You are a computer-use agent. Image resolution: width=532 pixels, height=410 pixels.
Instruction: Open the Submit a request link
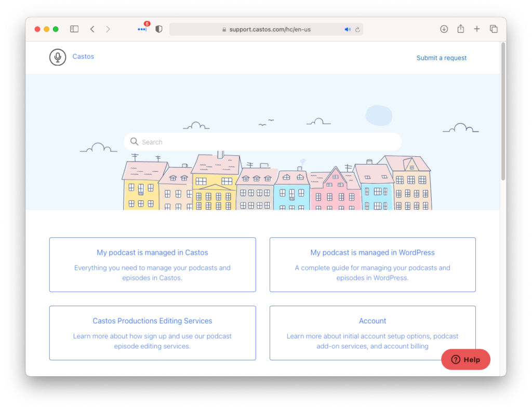(442, 58)
